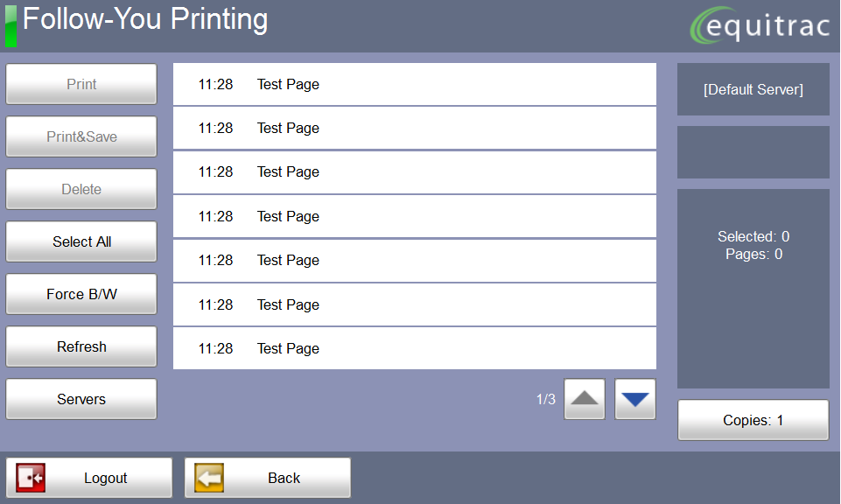
Task: Refresh the print job list
Action: pos(81,346)
